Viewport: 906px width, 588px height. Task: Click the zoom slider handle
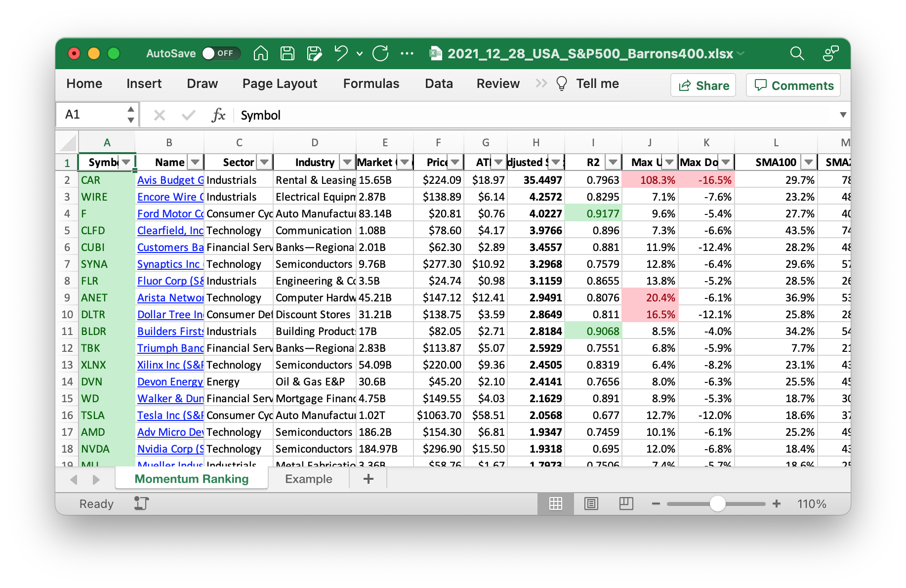click(x=717, y=504)
